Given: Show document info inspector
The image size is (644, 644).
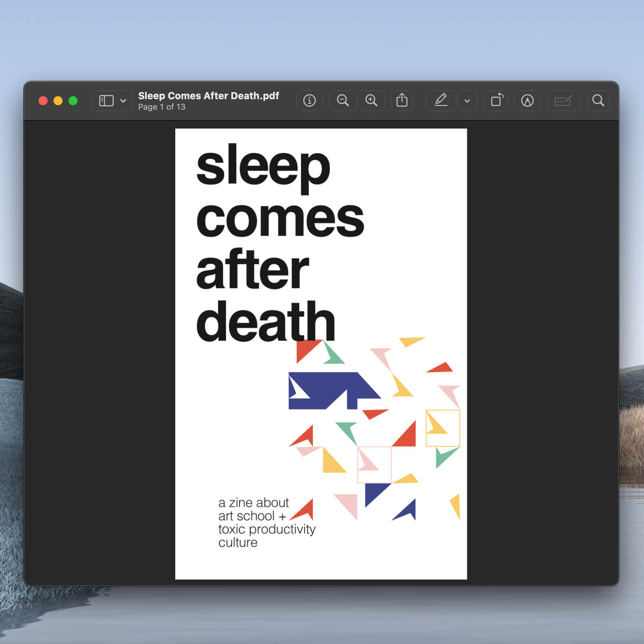Looking at the screenshot, I should coord(309,100).
